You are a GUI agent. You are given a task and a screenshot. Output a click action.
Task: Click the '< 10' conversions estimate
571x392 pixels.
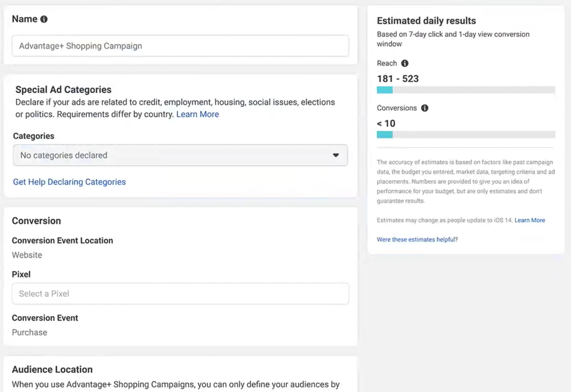(x=386, y=123)
